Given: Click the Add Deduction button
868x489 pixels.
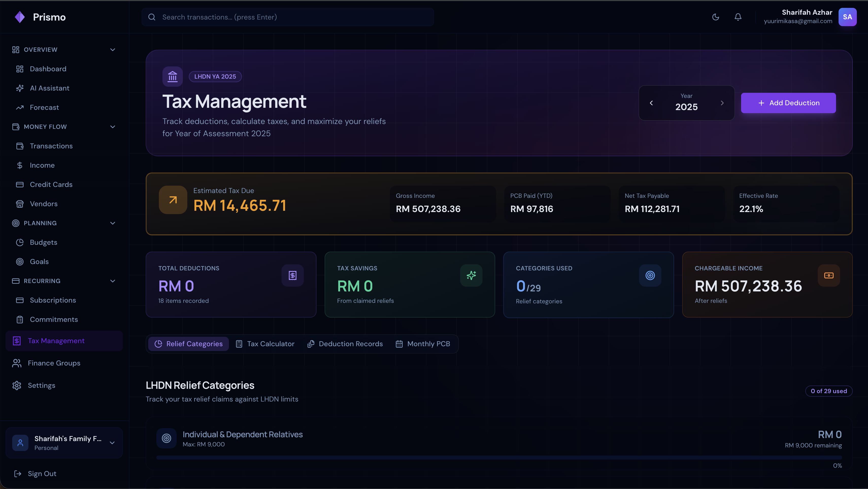Looking at the screenshot, I should (x=788, y=103).
